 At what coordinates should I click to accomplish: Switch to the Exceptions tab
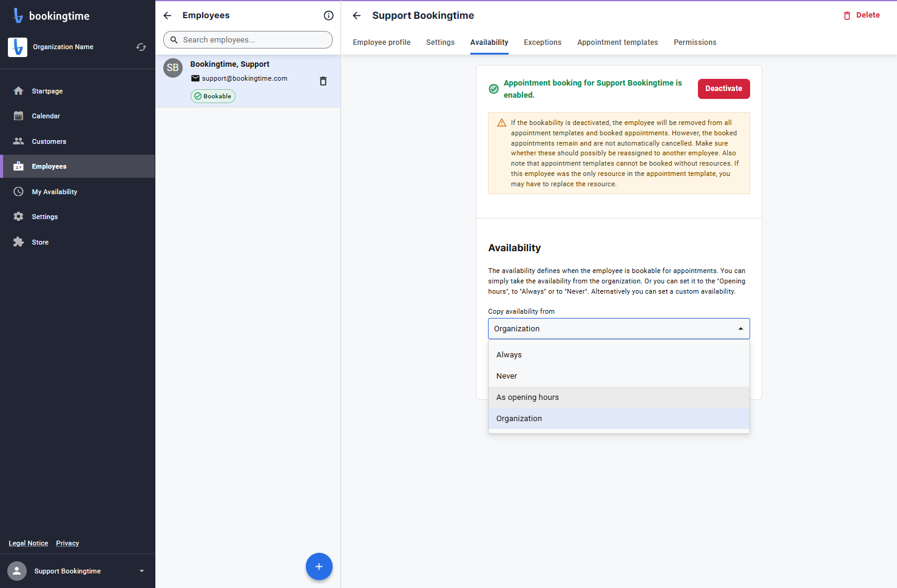coord(543,42)
